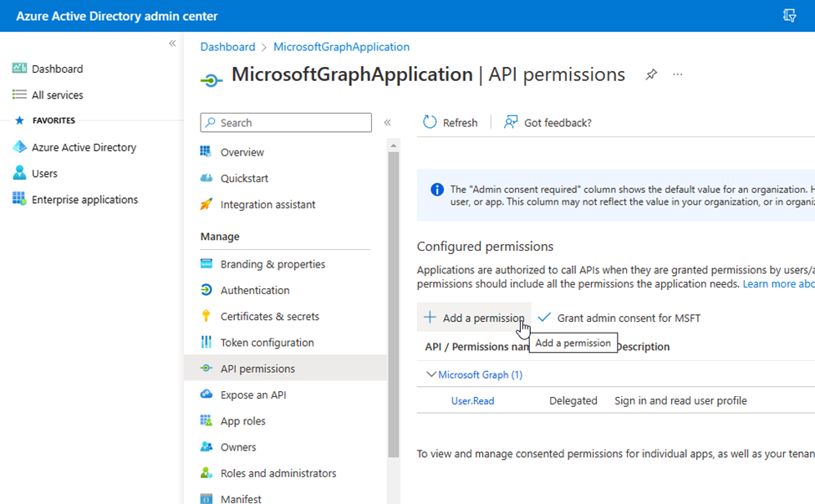The image size is (815, 504).
Task: Open the more options ellipsis menu
Action: [x=677, y=74]
